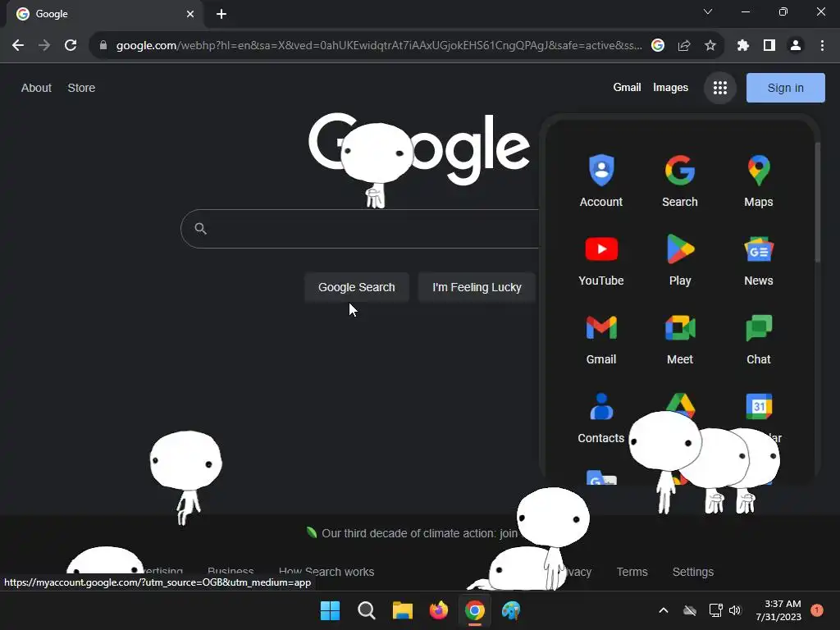Open the Chrome profile avatar menu
Image resolution: width=840 pixels, height=630 pixels.
(x=796, y=46)
